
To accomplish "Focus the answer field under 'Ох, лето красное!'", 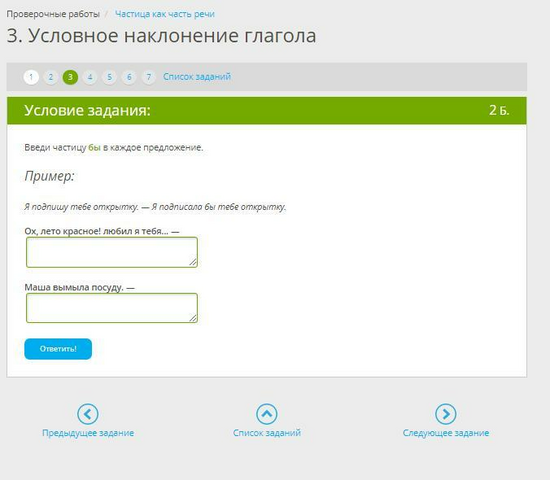I will point(112,252).
